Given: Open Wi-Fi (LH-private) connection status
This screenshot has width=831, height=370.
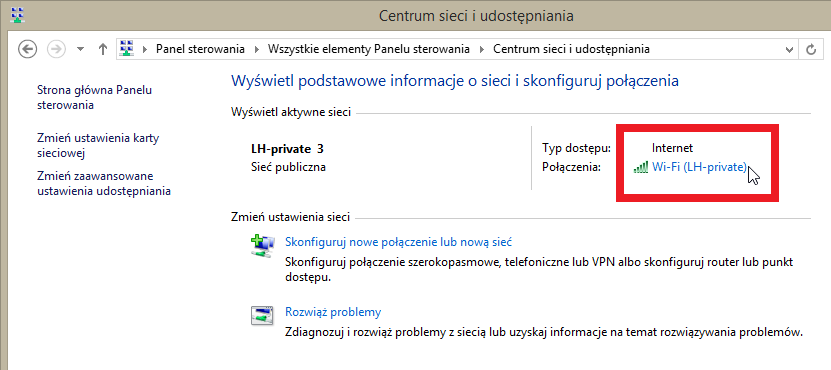Looking at the screenshot, I should tap(699, 167).
